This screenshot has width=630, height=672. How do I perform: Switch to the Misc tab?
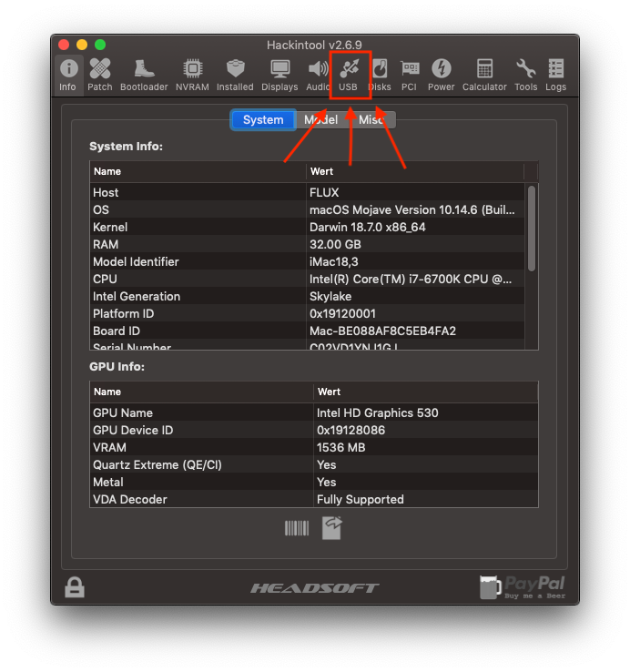point(371,120)
